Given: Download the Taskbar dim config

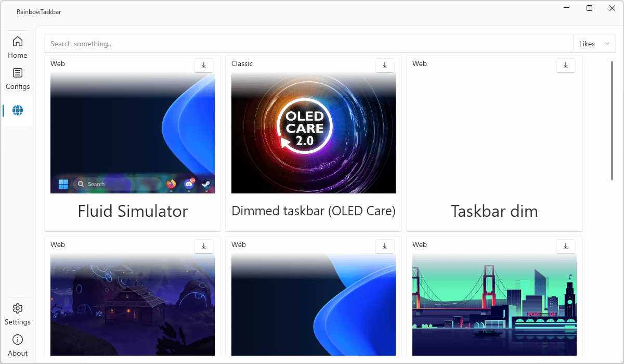Looking at the screenshot, I should pyautogui.click(x=566, y=65).
